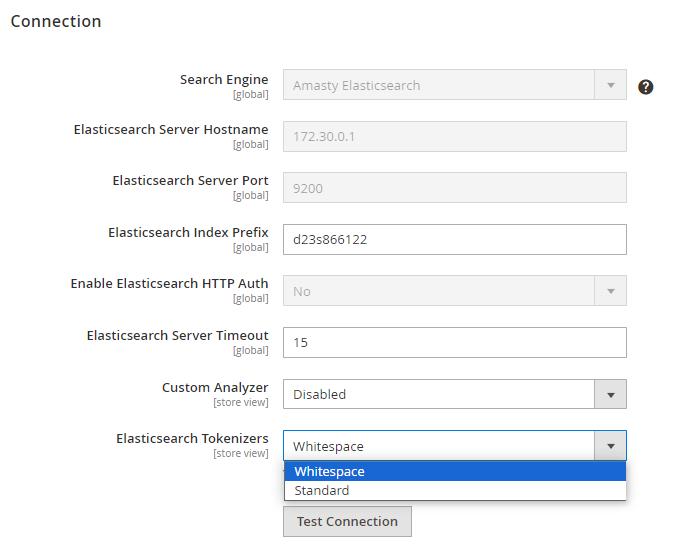
Task: Click the Elasticsearch Tokenizers label
Action: click(x=192, y=438)
